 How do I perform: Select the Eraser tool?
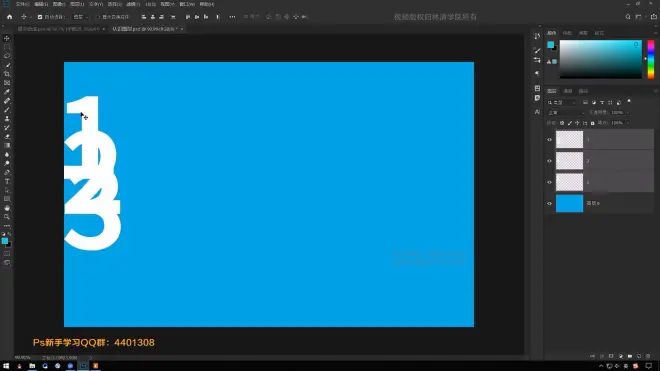[x=7, y=137]
